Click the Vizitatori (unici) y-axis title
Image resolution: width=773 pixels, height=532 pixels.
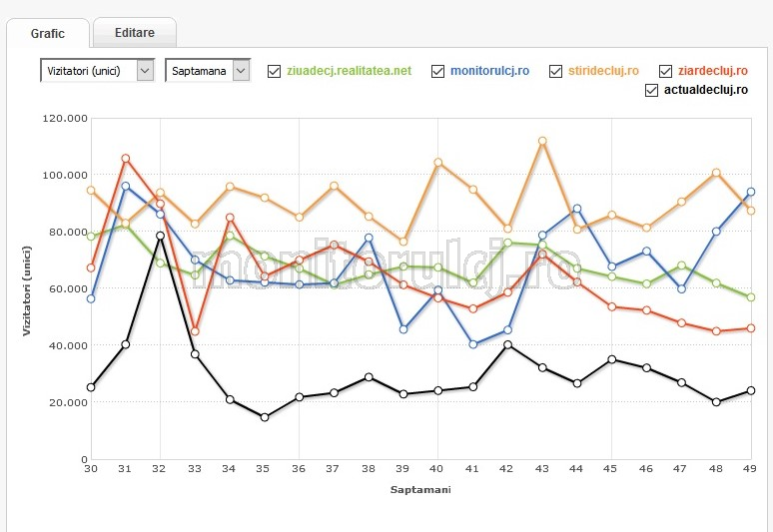click(x=27, y=290)
